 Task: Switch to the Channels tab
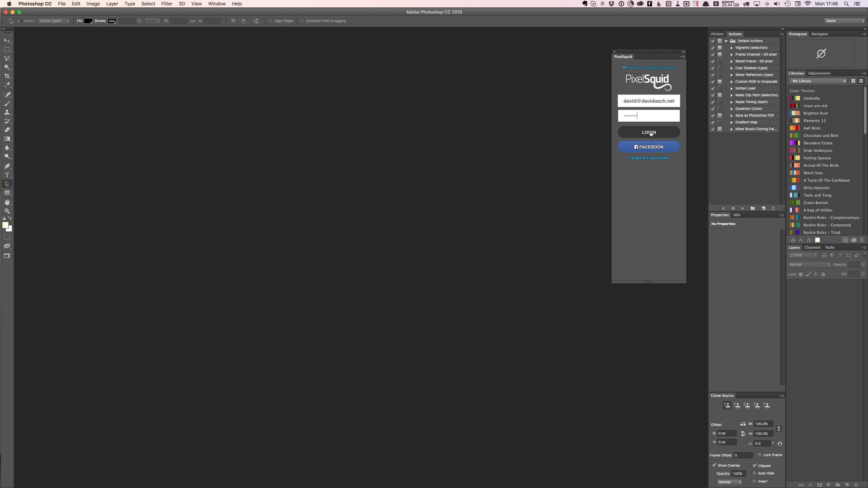click(812, 247)
